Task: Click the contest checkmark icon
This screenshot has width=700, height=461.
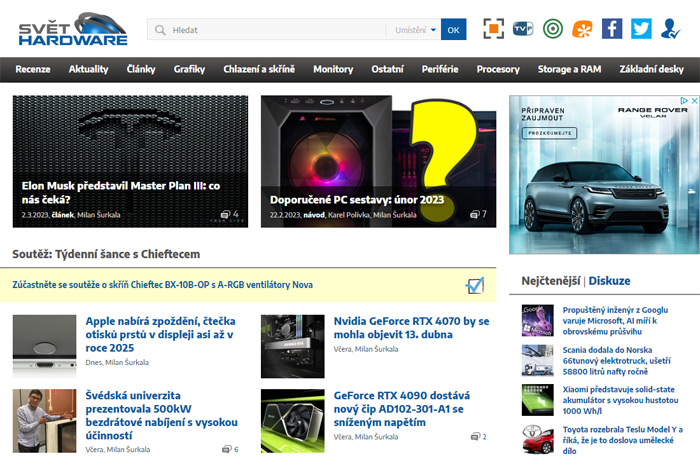Action: pos(475,285)
